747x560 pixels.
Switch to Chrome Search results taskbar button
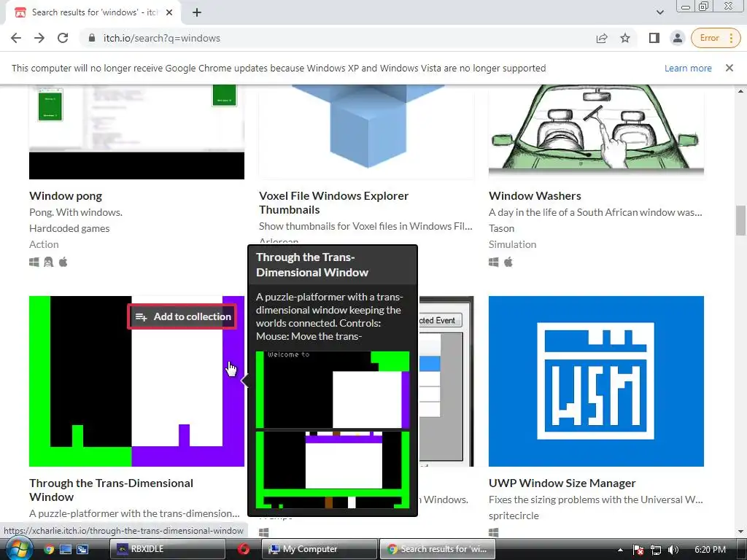438,549
